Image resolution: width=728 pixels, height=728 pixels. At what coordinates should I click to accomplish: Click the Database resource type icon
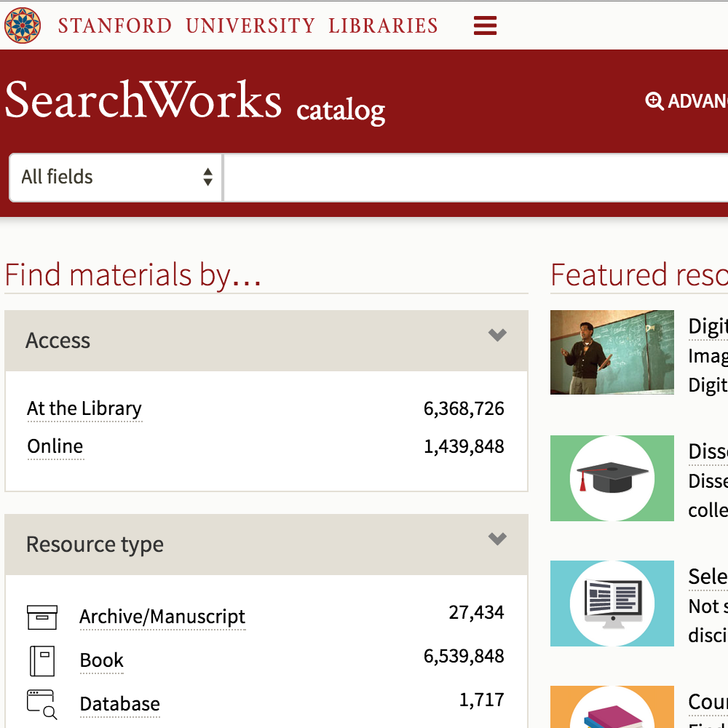point(42,704)
